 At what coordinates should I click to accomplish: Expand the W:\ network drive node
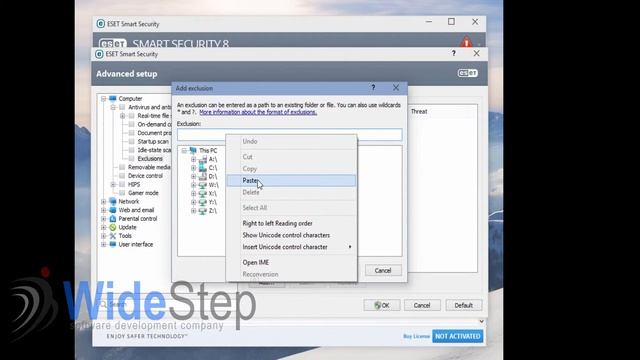tap(193, 185)
